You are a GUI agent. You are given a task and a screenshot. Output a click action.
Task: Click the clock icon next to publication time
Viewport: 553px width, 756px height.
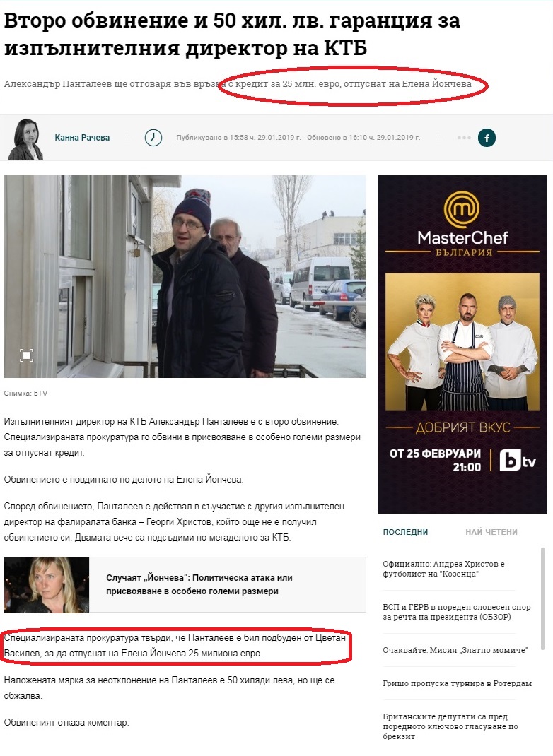[153, 138]
